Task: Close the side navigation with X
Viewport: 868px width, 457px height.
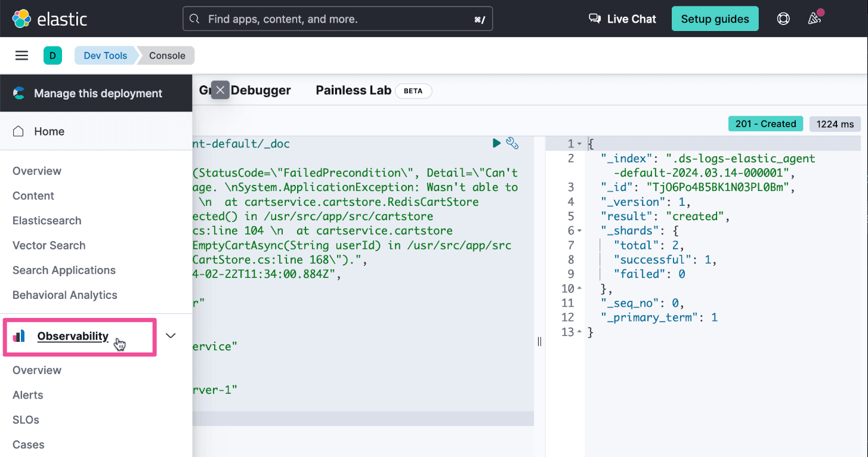Action: click(x=220, y=90)
